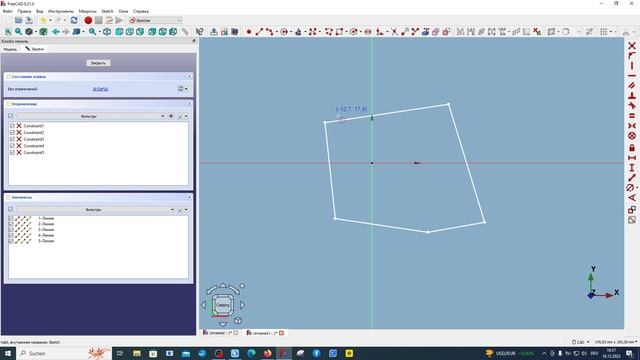The width and height of the screenshot is (640, 360).
Task: Apply the coincident constraint from right toolbar
Action: click(632, 46)
